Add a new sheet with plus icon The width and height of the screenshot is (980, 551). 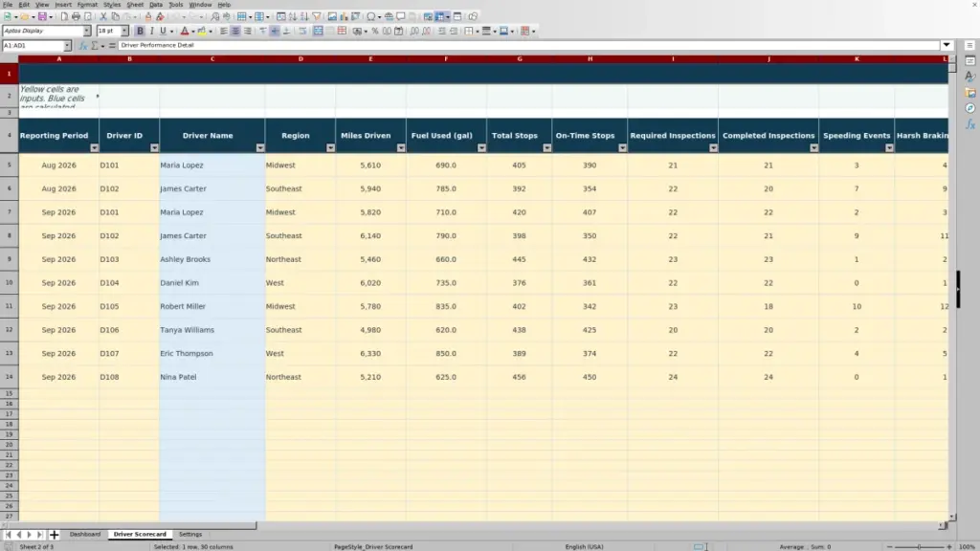click(x=54, y=534)
